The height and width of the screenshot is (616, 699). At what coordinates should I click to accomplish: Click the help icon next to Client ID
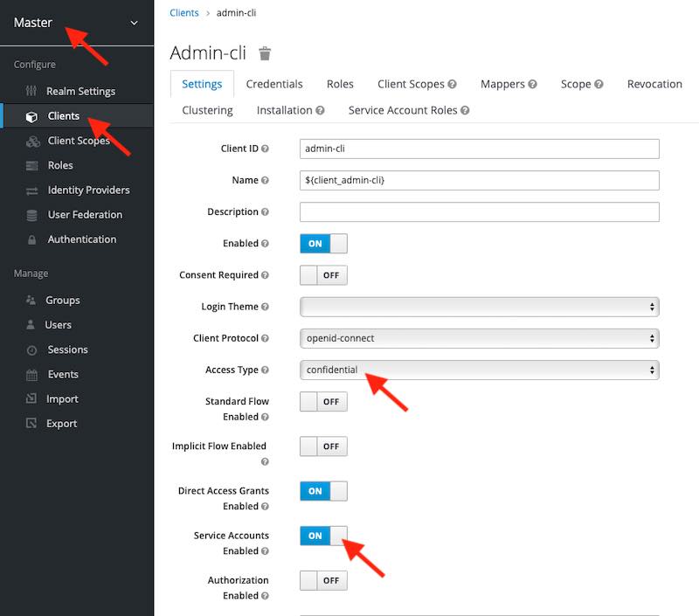265,149
